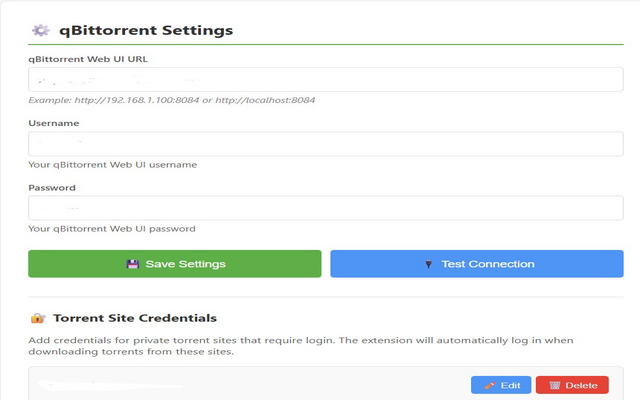Click the Torrent Site Credentials lock icon

[x=38, y=318]
